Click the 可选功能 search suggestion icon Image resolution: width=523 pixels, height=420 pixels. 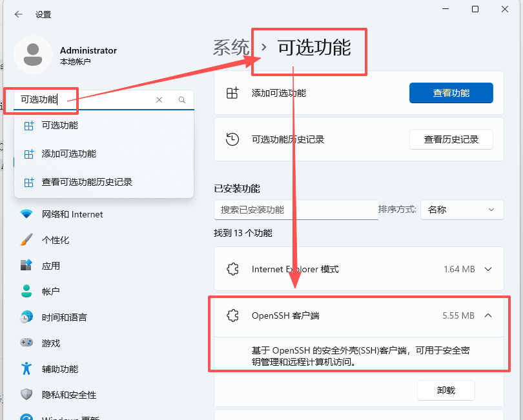pos(29,126)
